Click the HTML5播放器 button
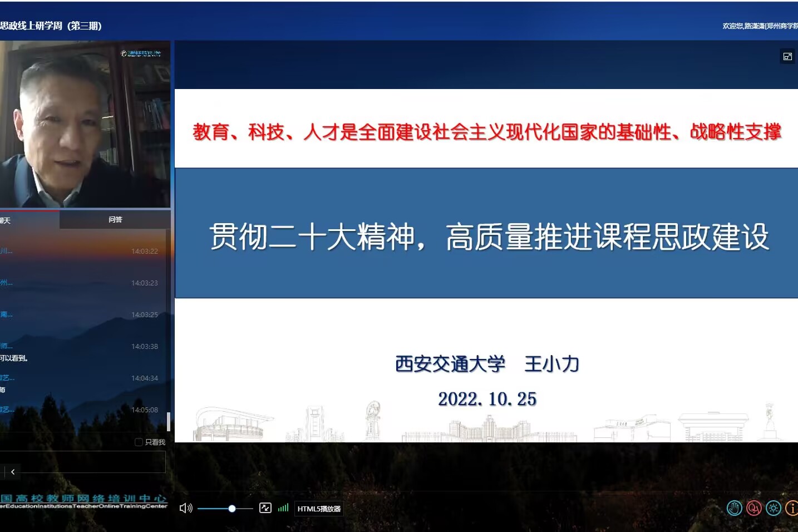Viewport: 798px width, 532px height. click(x=319, y=509)
